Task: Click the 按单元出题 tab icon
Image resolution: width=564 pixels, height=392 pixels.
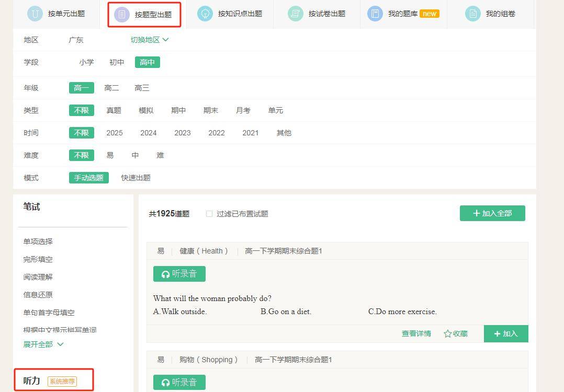Action: [35, 14]
